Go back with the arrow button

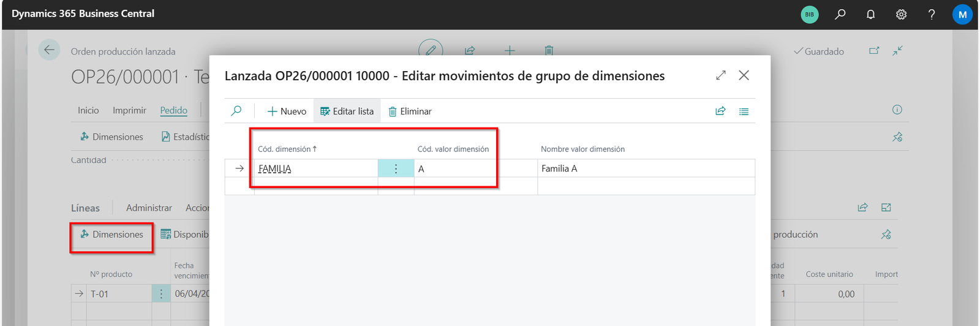click(x=49, y=50)
